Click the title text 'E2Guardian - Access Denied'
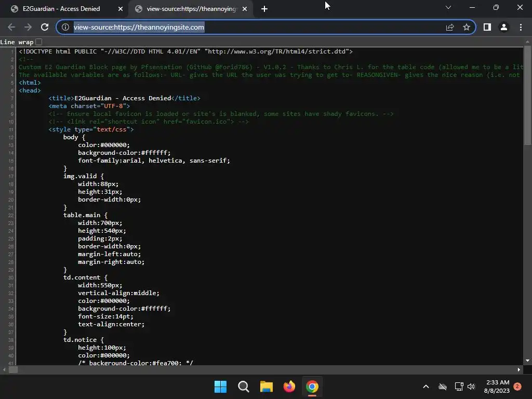Screen dimensions: 532x399 pos(123,98)
